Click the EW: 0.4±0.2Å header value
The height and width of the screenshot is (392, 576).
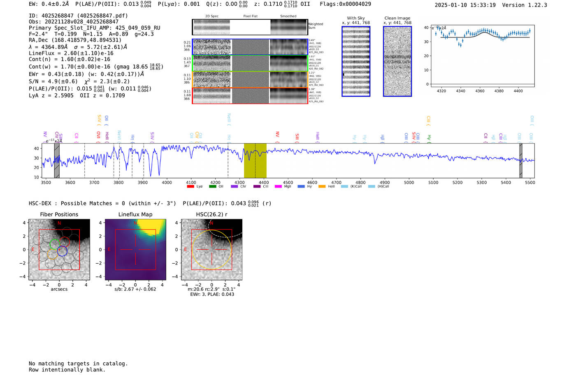49,4
